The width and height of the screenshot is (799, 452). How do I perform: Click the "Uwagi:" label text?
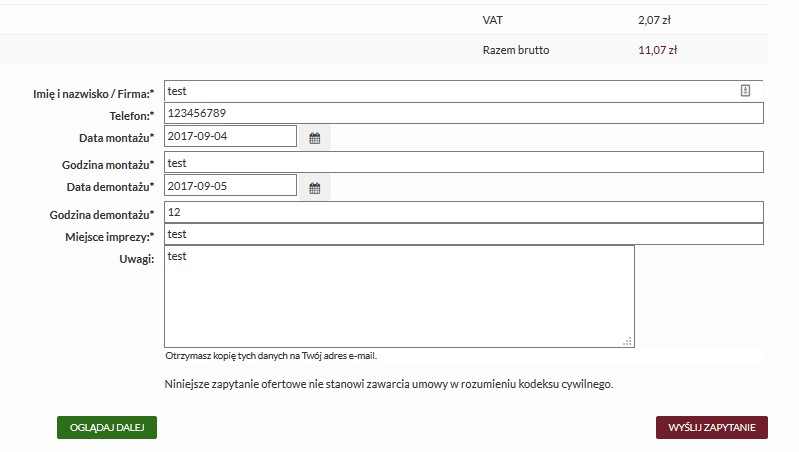(x=136, y=259)
